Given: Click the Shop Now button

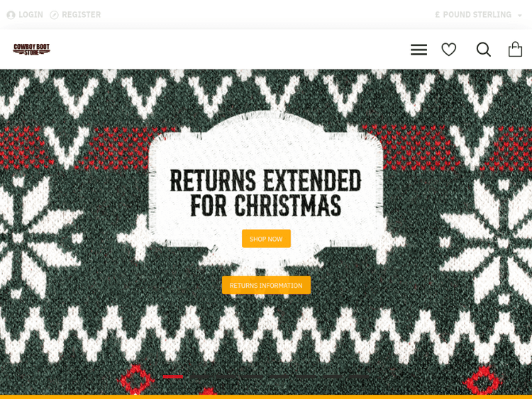Looking at the screenshot, I should (266, 239).
